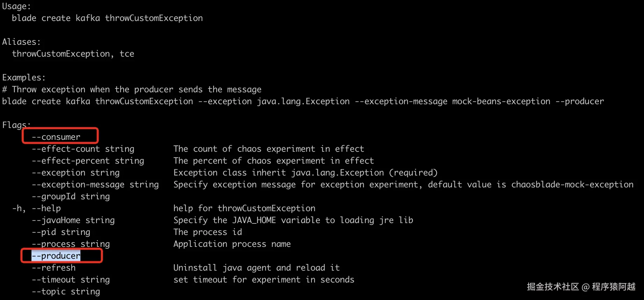Click the Usage: heading
This screenshot has height=300, width=644.
click(x=16, y=6)
